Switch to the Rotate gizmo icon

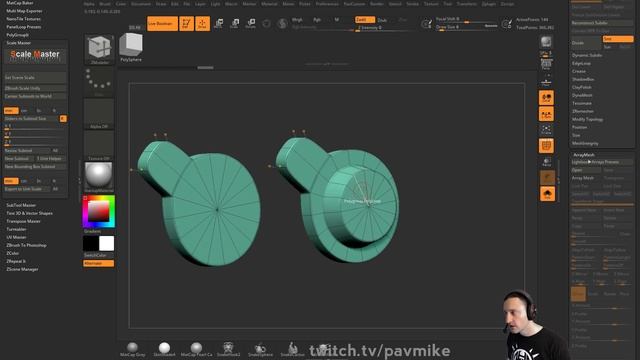(x=251, y=23)
